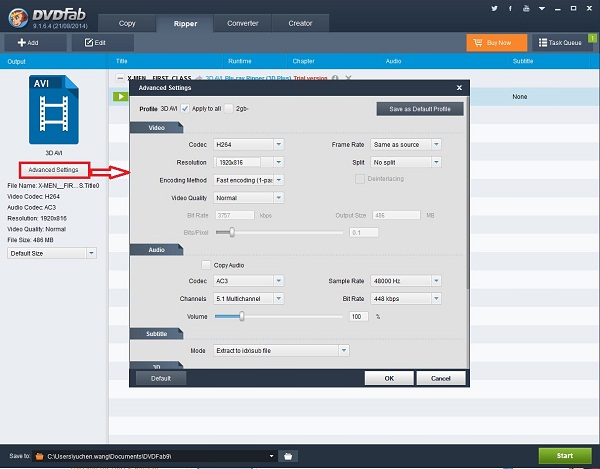The image size is (600, 469).
Task: Click the Volume slider handle
Action: pos(241,316)
